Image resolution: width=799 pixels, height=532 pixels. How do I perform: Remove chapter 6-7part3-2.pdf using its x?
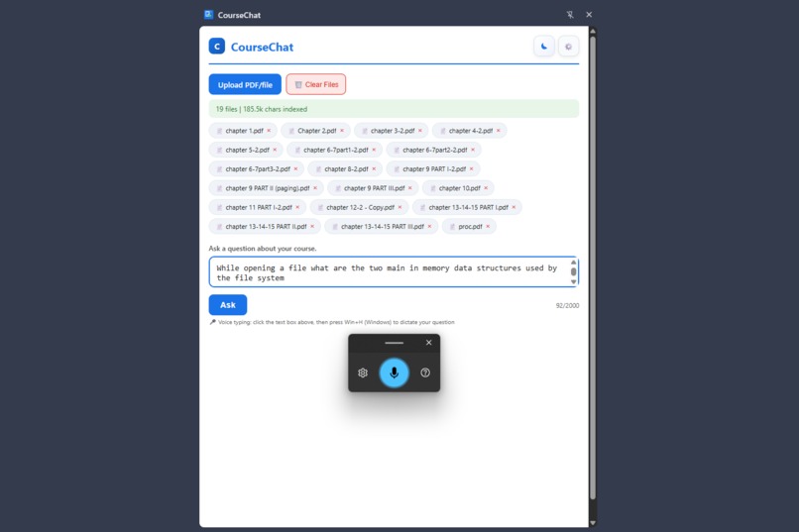(x=295, y=169)
